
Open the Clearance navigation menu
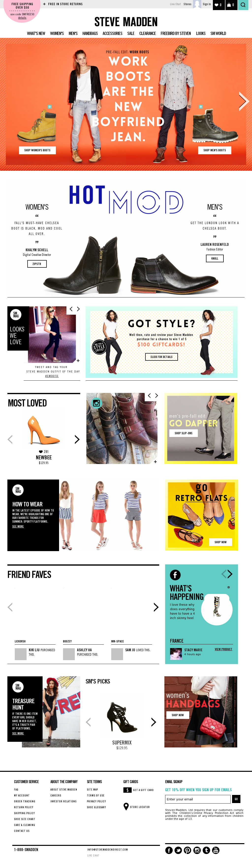pyautogui.click(x=148, y=33)
